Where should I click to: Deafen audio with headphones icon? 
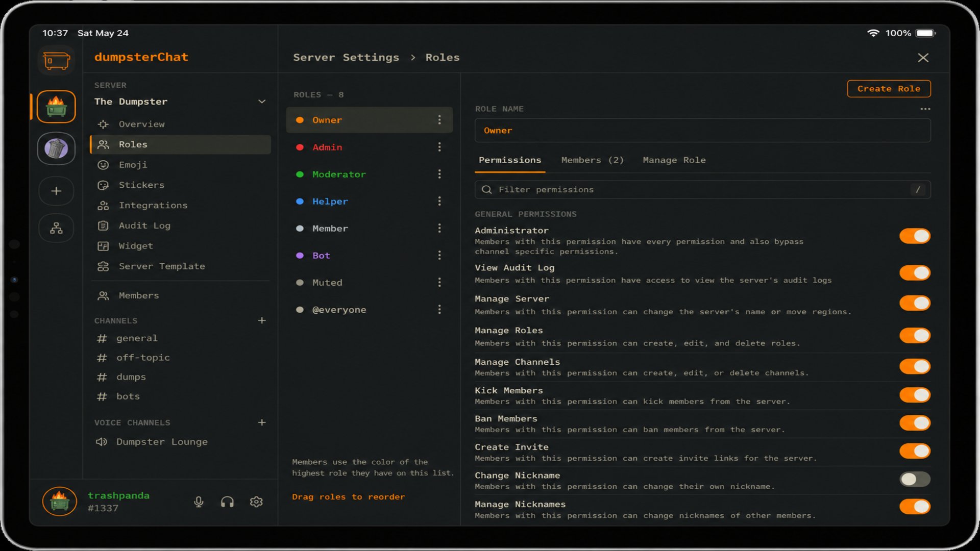[227, 502]
